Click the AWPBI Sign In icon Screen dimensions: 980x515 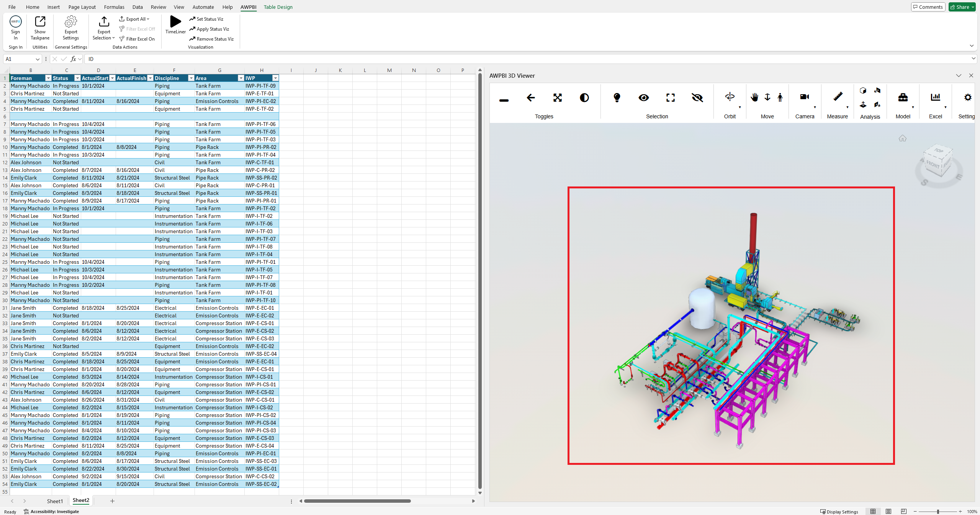(x=15, y=21)
